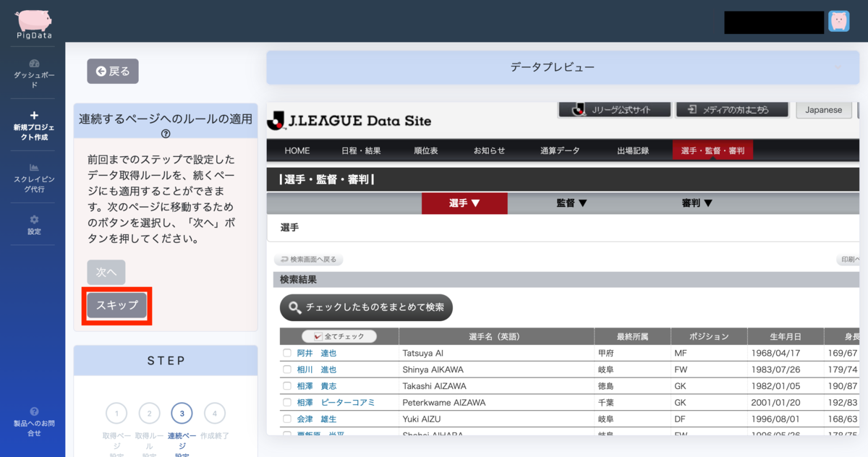Click the pig avatar in header
The width and height of the screenshot is (868, 457).
pyautogui.click(x=838, y=22)
